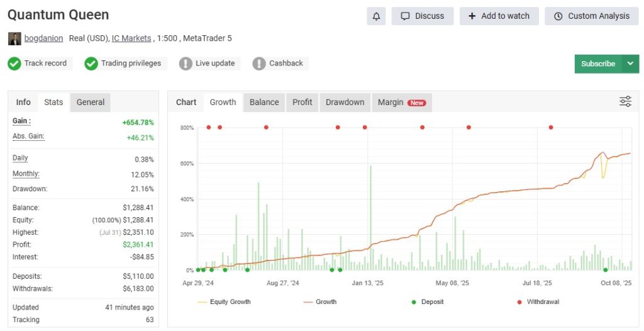Click the Live update warning icon
This screenshot has height=331, width=644.
[186, 64]
